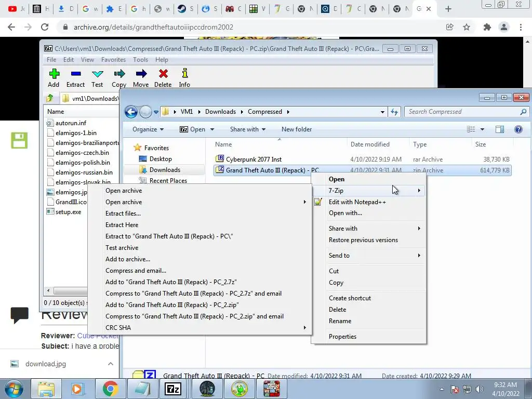
Task: Refresh the Compressed folder view
Action: pyautogui.click(x=394, y=112)
